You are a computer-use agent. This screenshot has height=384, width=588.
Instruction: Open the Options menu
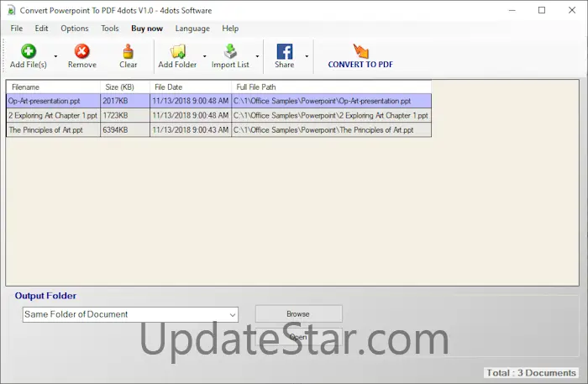(x=75, y=29)
